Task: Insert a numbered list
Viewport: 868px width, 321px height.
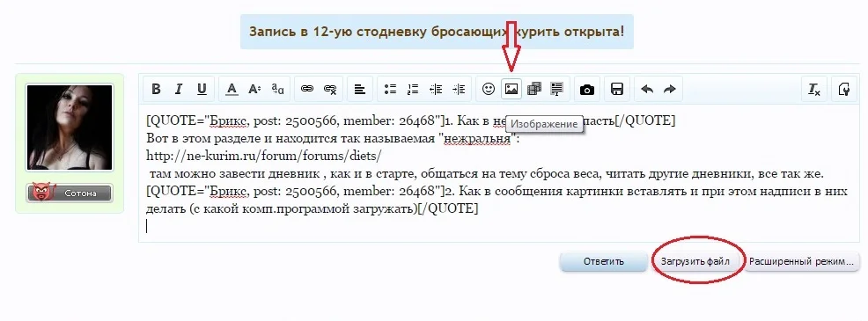Action: pyautogui.click(x=413, y=89)
